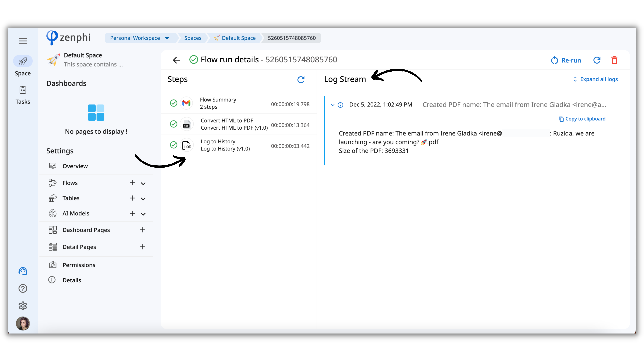
Task: Open the Permissions settings item
Action: [79, 265]
